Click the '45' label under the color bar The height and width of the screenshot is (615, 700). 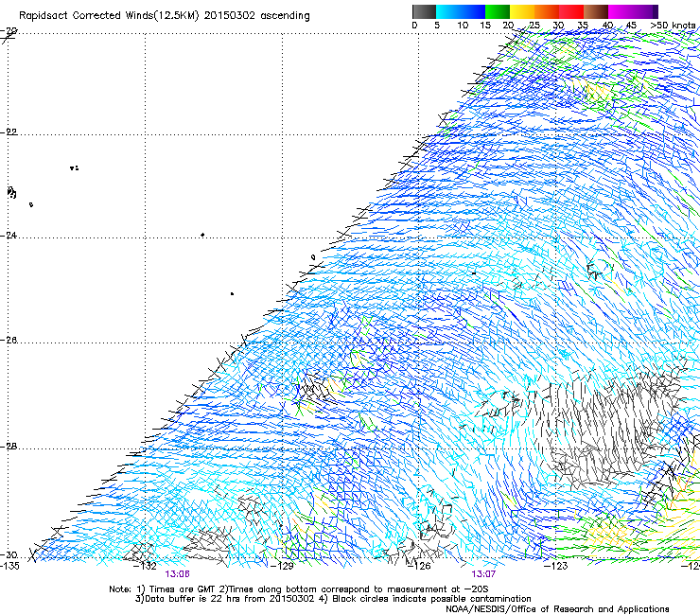(631, 26)
